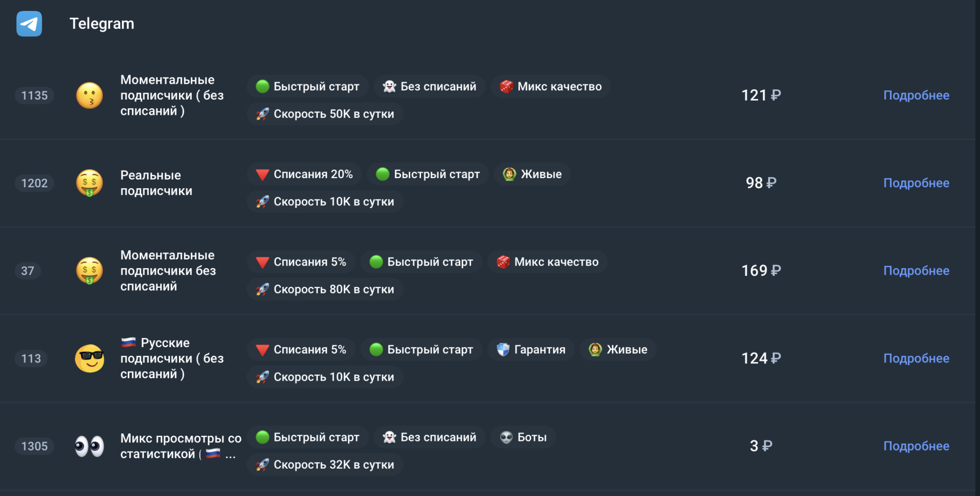This screenshot has height=496, width=980.
Task: Click the kissing face emoji for service 1135
Action: point(89,95)
